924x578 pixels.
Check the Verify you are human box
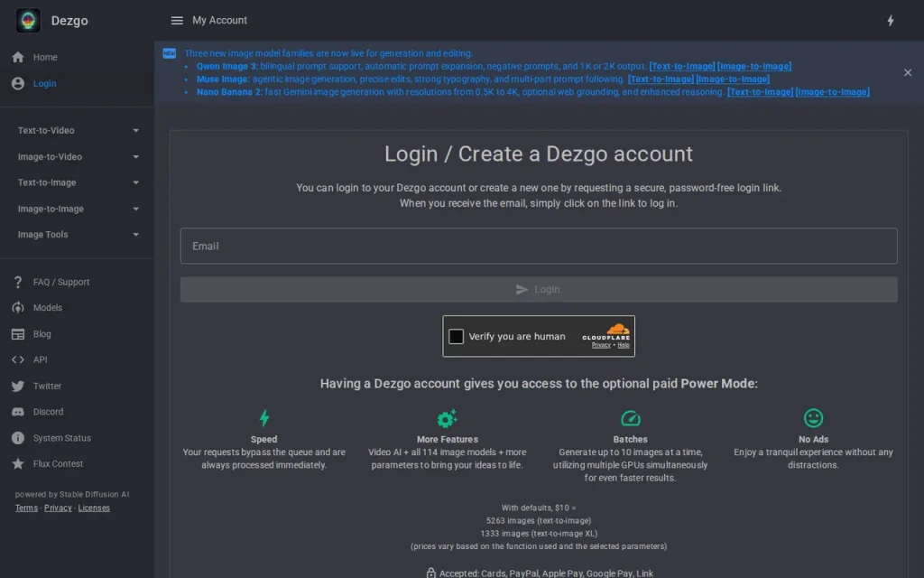pos(456,336)
